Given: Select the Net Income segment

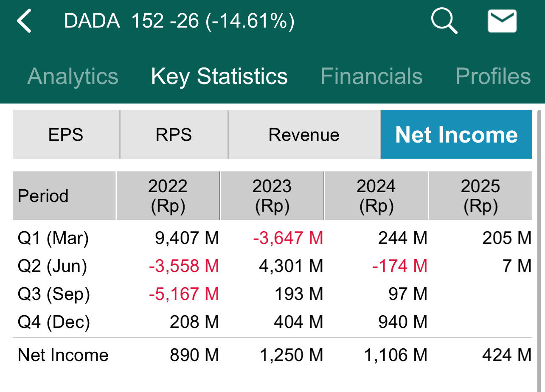Looking at the screenshot, I should click(x=456, y=135).
